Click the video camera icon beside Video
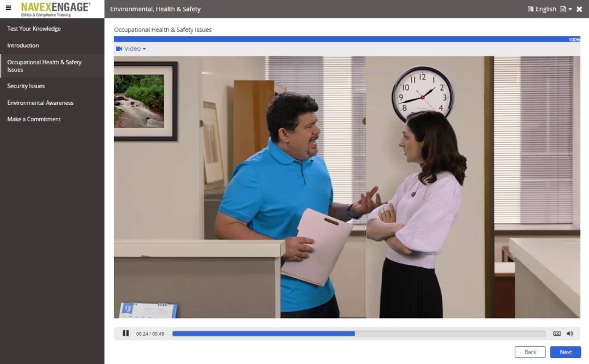Viewport: 589px width, 364px height. pyautogui.click(x=119, y=49)
